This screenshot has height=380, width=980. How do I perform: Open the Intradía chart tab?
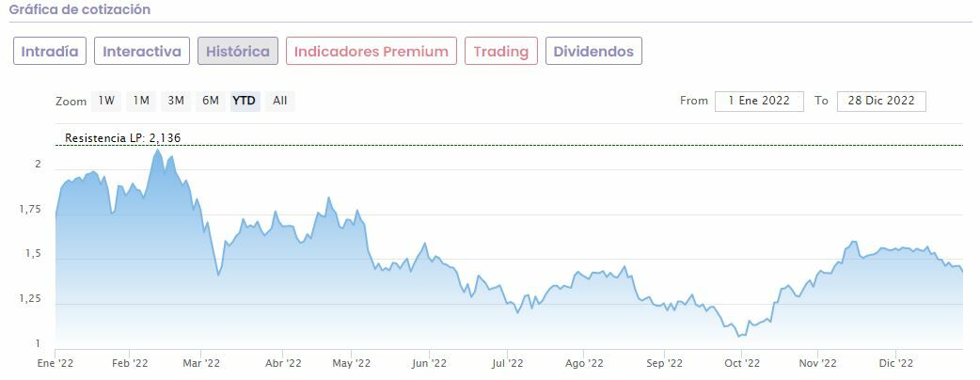[x=50, y=52]
